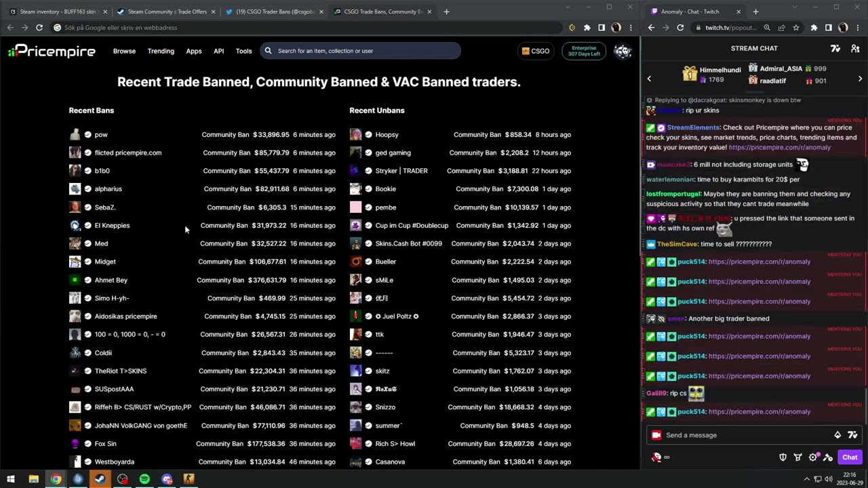Screen dimensions: 868x488
Task: Open the Tools menu
Action: (243, 51)
